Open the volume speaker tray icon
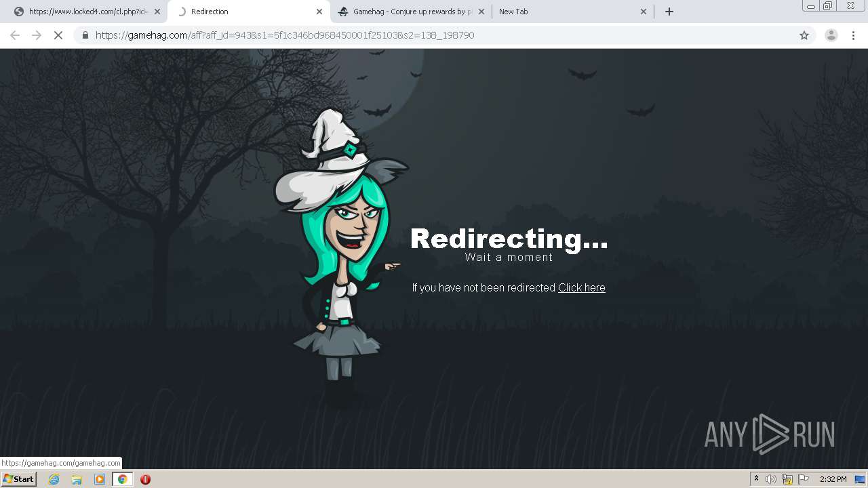This screenshot has width=868, height=488. coord(771,479)
